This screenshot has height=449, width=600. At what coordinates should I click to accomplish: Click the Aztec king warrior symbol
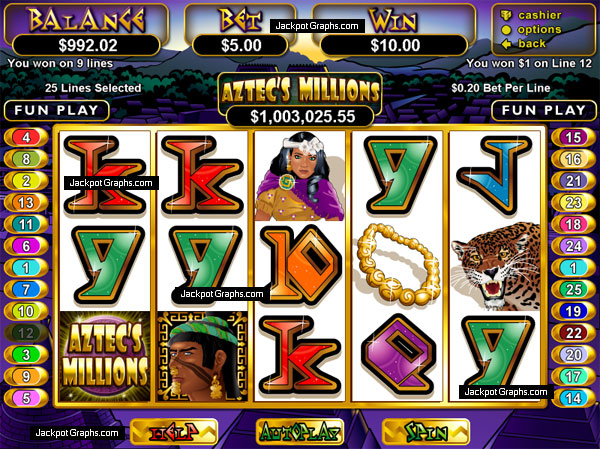[202, 356]
